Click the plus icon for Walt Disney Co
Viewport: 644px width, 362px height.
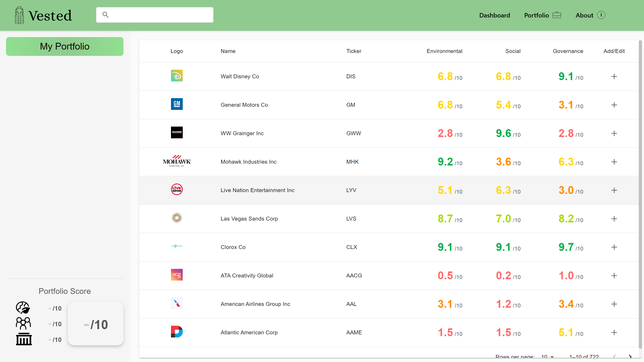pyautogui.click(x=614, y=76)
